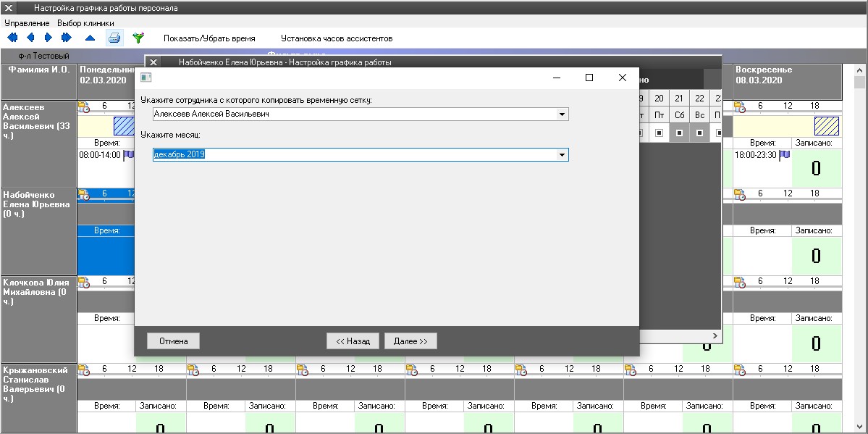Click the printer icon in toolbar
This screenshot has height=434, width=868.
pos(114,38)
